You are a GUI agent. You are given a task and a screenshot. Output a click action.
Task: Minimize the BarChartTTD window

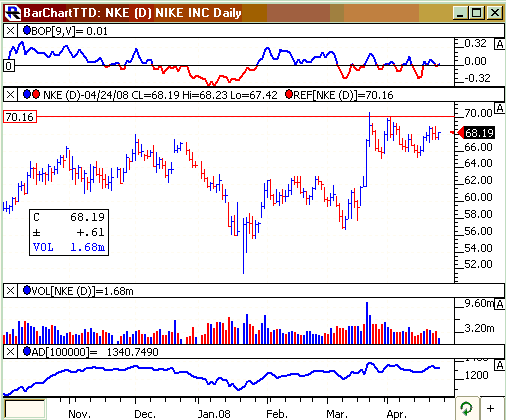[x=461, y=13]
